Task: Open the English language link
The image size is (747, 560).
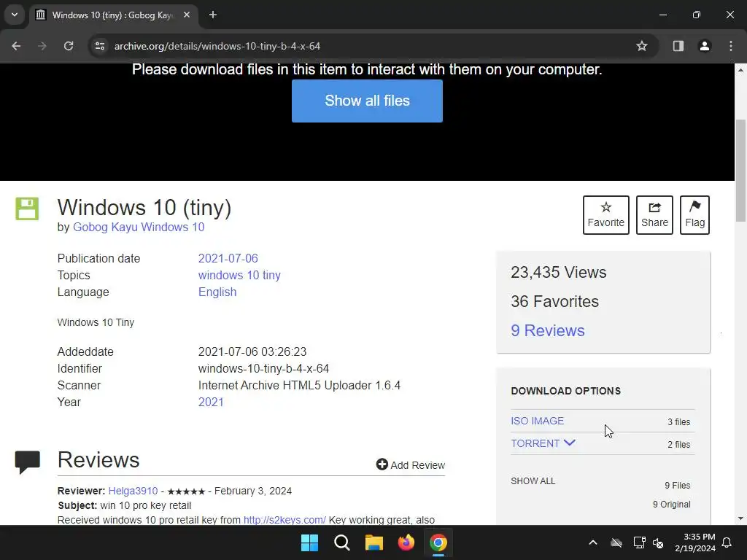Action: (x=217, y=292)
